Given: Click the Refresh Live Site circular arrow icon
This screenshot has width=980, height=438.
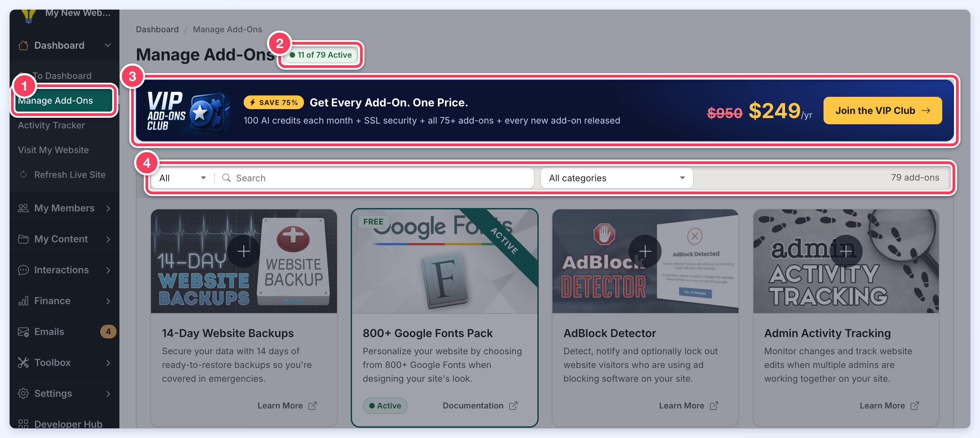Looking at the screenshot, I should click(23, 174).
